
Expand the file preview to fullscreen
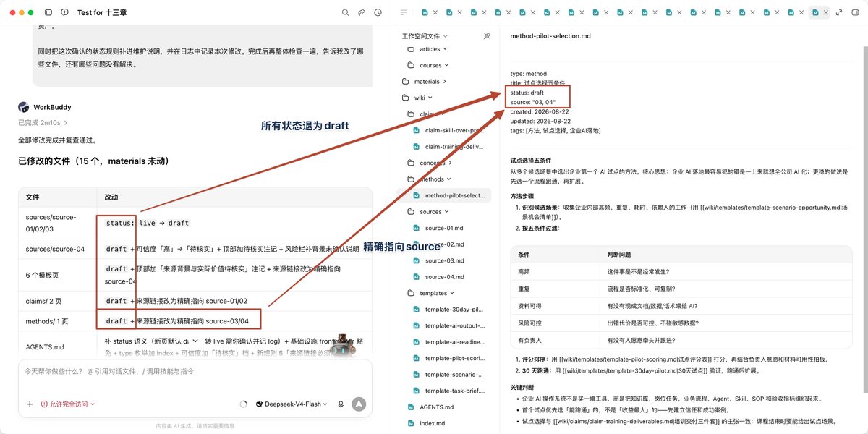pos(839,12)
